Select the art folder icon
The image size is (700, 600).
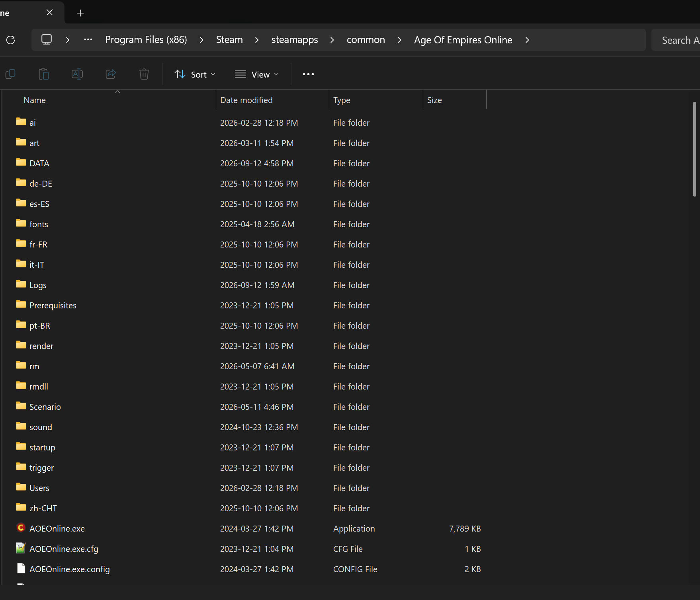[21, 142]
